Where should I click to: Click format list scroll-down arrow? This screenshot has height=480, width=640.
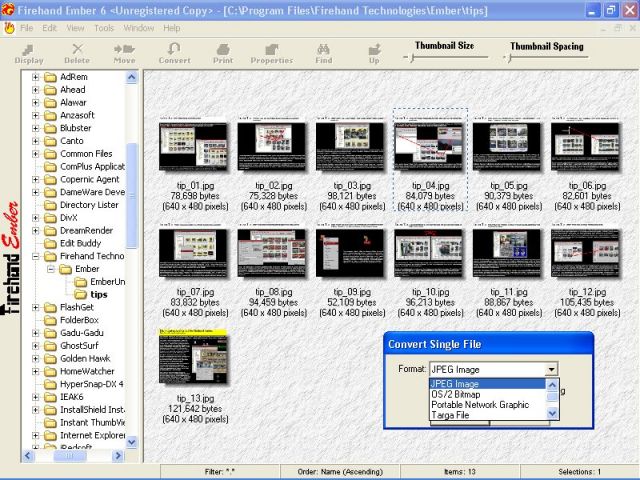[x=552, y=414]
